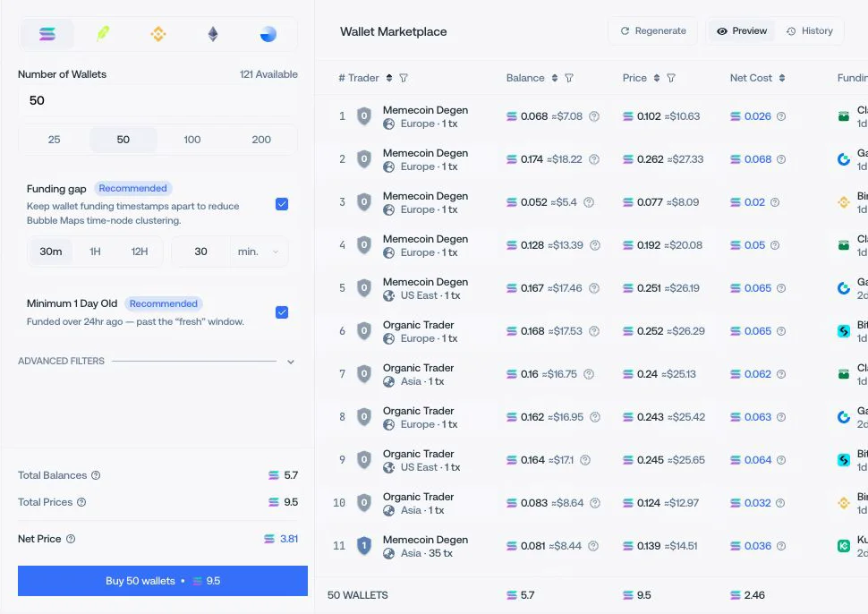The height and width of the screenshot is (614, 868).
Task: Click the Number of Wallets input field
Action: 157,100
